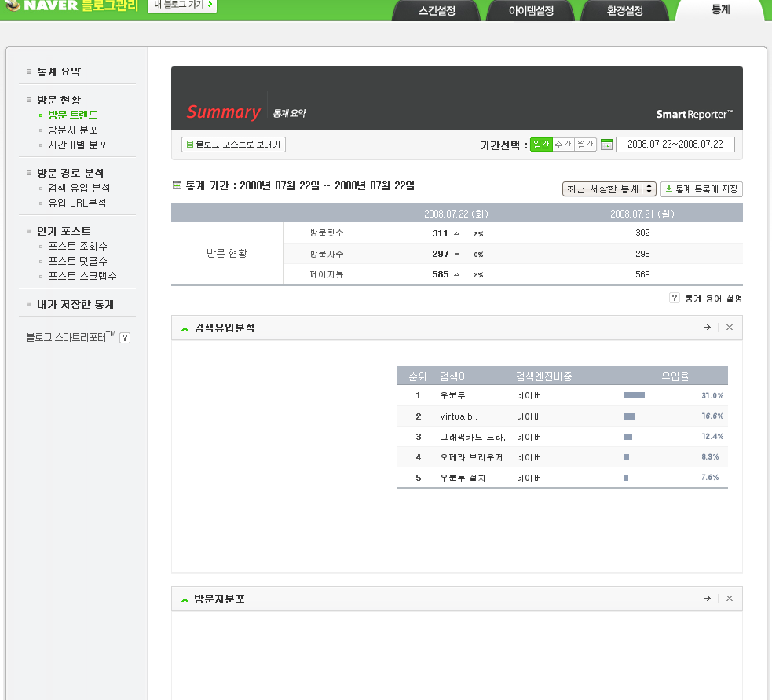
Task: Click 블로그 포스트로 보내기 button
Action: [x=233, y=145]
